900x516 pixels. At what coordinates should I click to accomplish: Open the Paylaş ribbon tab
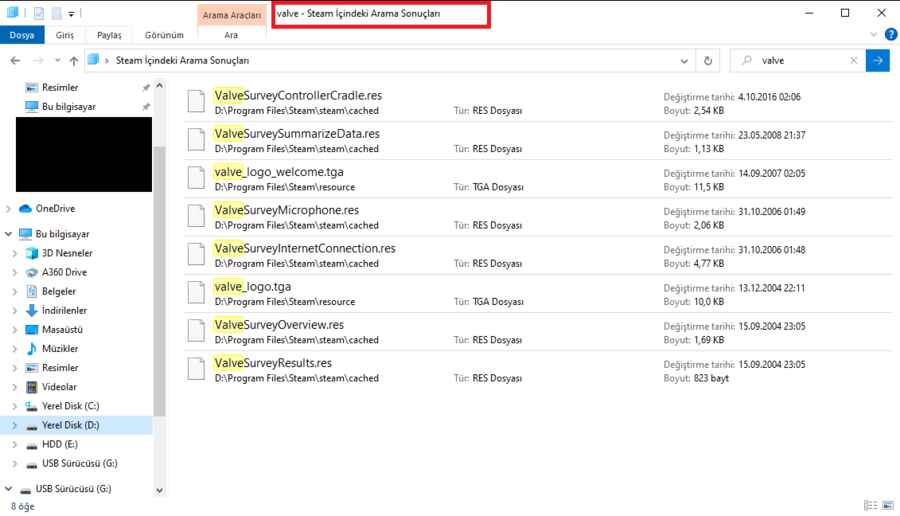tap(109, 35)
